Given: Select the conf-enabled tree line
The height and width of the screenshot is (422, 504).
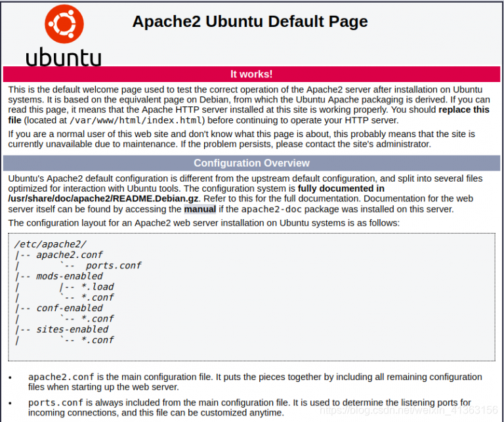Looking at the screenshot, I should pos(58,308).
